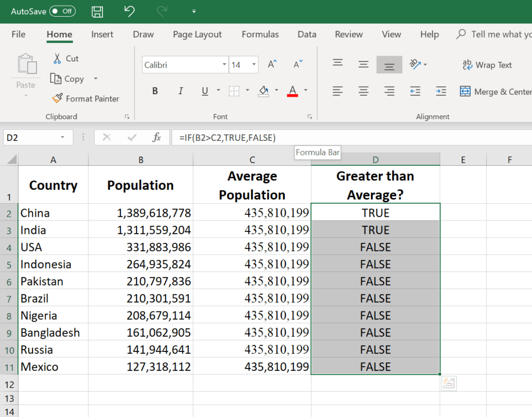Click the Copy button

(x=68, y=79)
